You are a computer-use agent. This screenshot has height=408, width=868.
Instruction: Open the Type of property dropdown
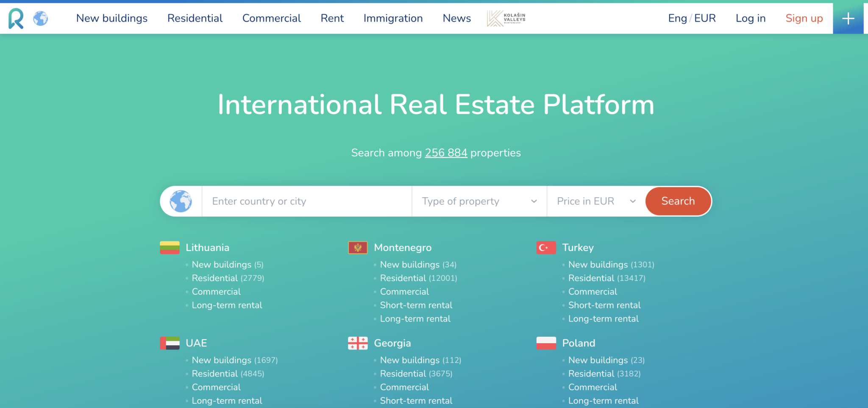pyautogui.click(x=478, y=201)
